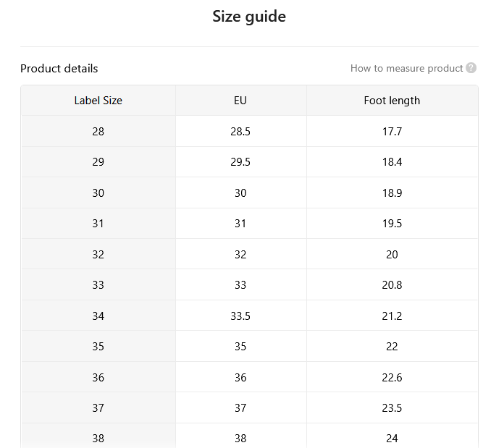Select label size 28 cell
Screen dimensions: 483x448
[98, 131]
